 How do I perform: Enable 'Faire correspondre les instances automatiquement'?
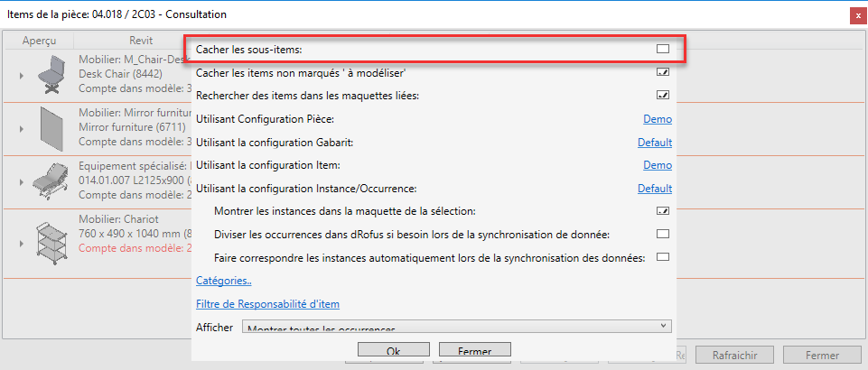[663, 258]
